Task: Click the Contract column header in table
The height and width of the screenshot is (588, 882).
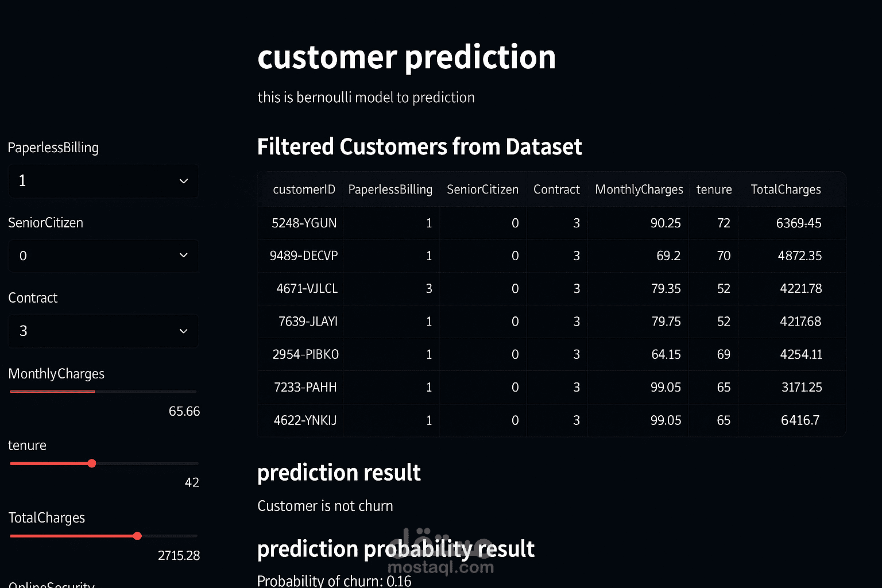Action: [x=556, y=189]
